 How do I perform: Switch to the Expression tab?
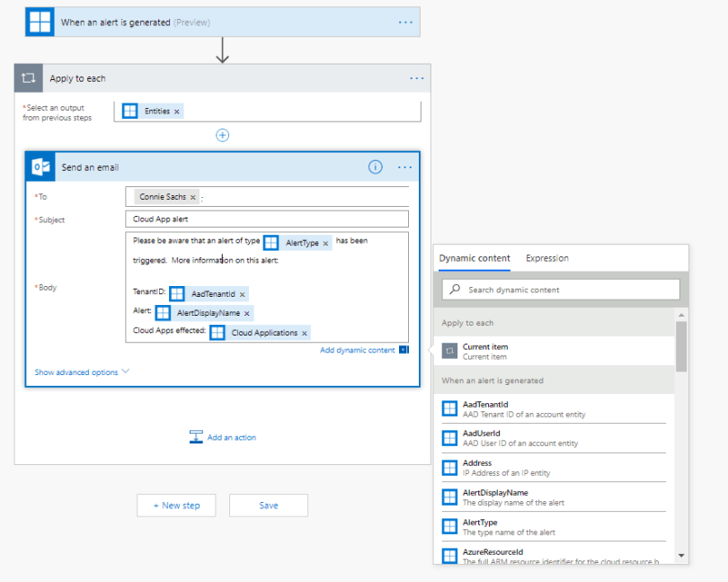pos(546,258)
